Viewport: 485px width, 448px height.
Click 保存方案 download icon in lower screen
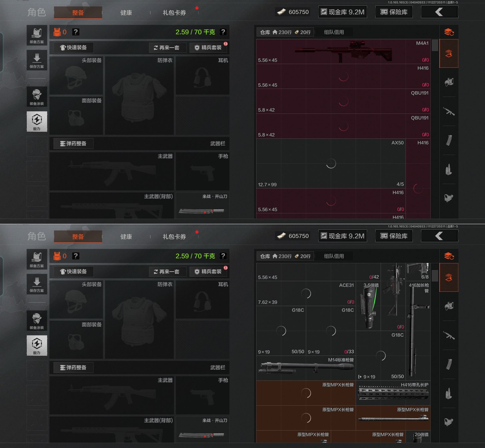point(37,284)
